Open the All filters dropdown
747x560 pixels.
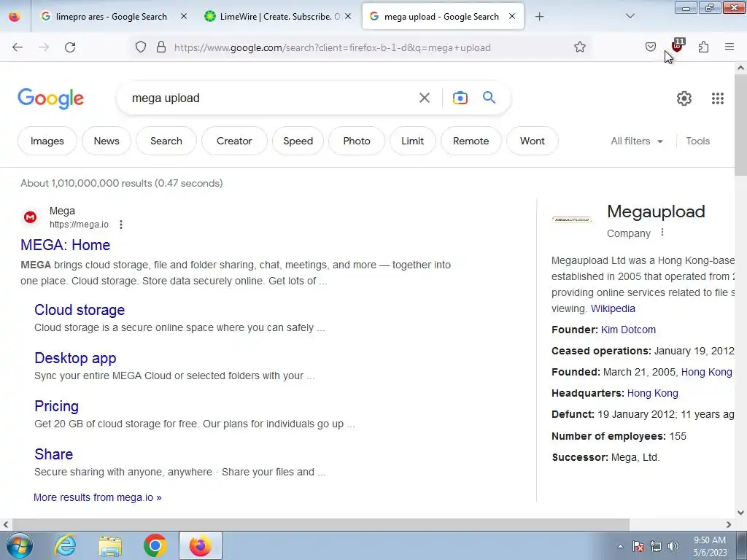(636, 141)
